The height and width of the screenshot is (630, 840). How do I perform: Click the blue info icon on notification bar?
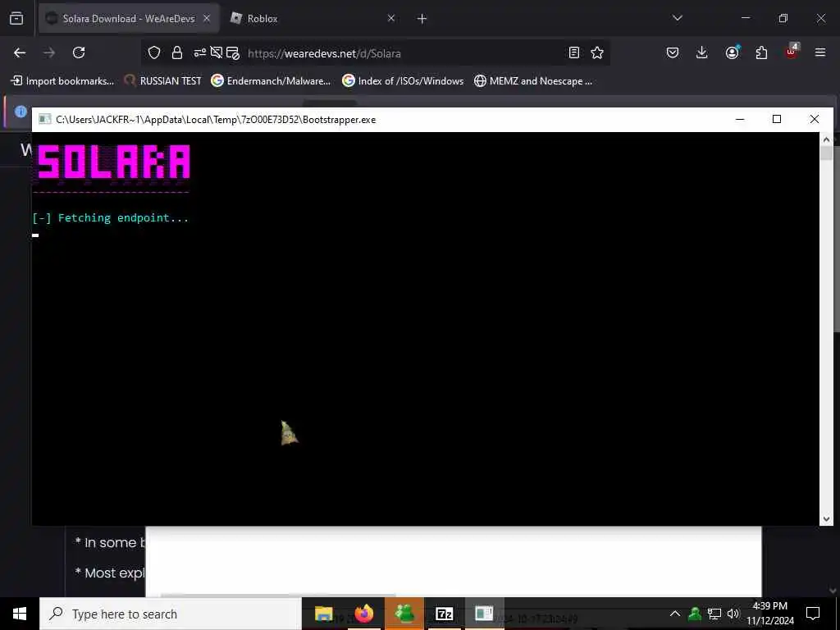21,112
